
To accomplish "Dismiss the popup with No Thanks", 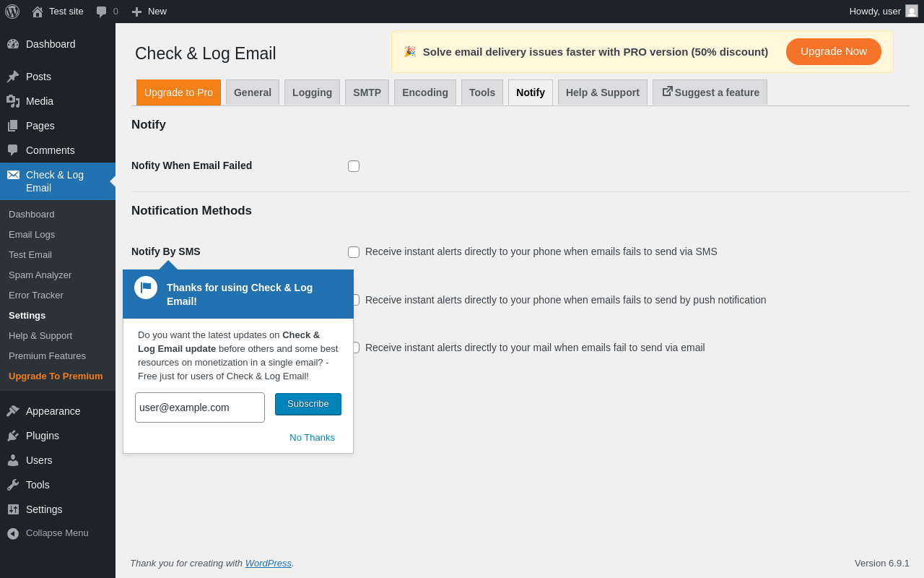I will 312,437.
